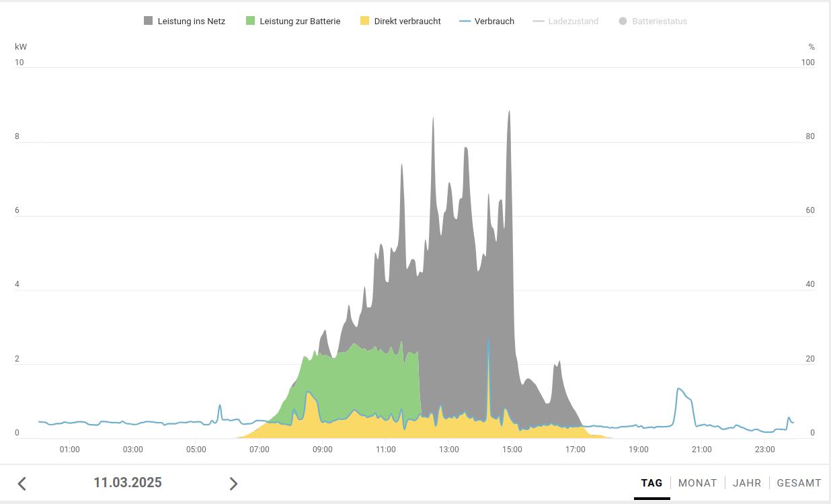Click inside the green battery charging area
831x504 pixels.
pos(363,380)
